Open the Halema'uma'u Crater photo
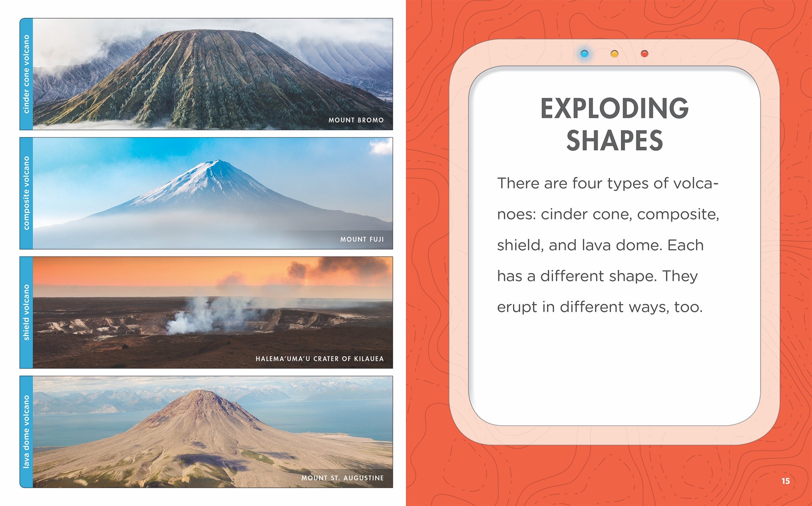 pos(213,313)
